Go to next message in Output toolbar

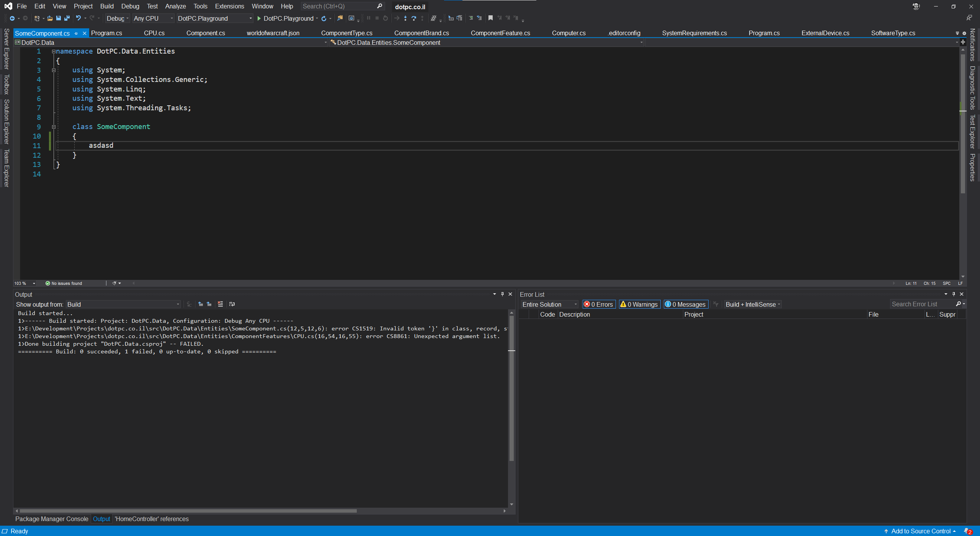tap(209, 304)
